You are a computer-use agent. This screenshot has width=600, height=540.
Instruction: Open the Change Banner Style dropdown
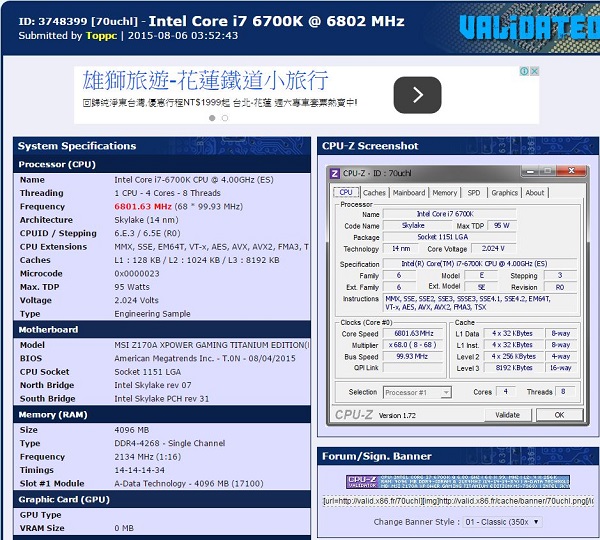pos(502,522)
